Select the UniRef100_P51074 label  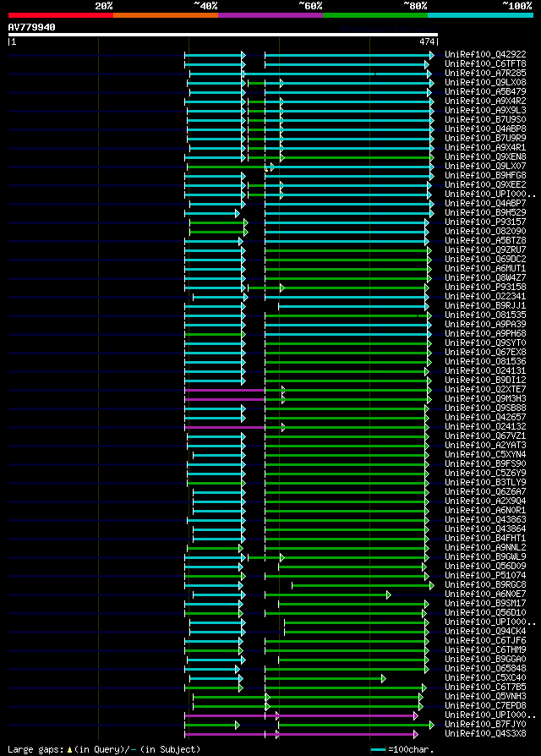coord(485,576)
